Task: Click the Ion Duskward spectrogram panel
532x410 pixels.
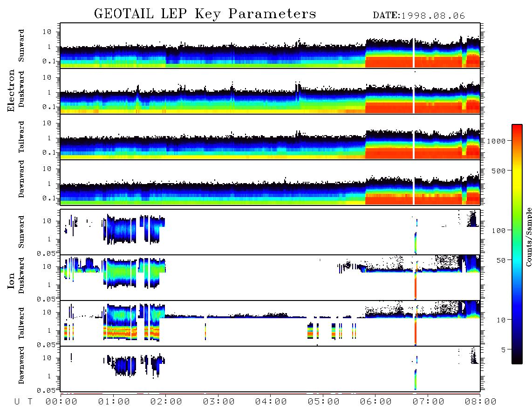Action: (270, 278)
